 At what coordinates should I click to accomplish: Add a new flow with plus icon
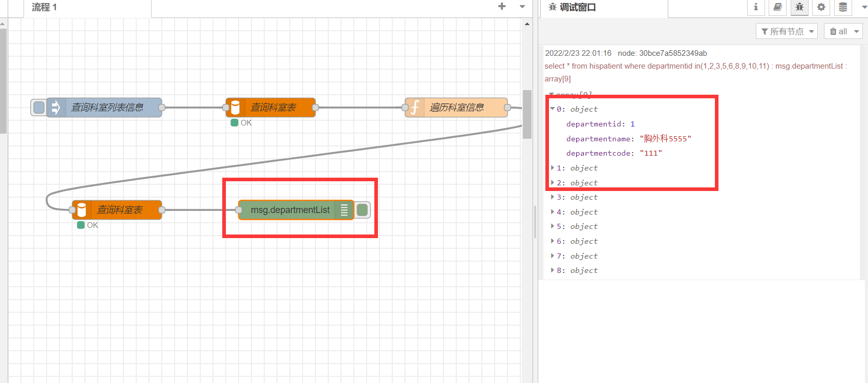click(x=502, y=6)
